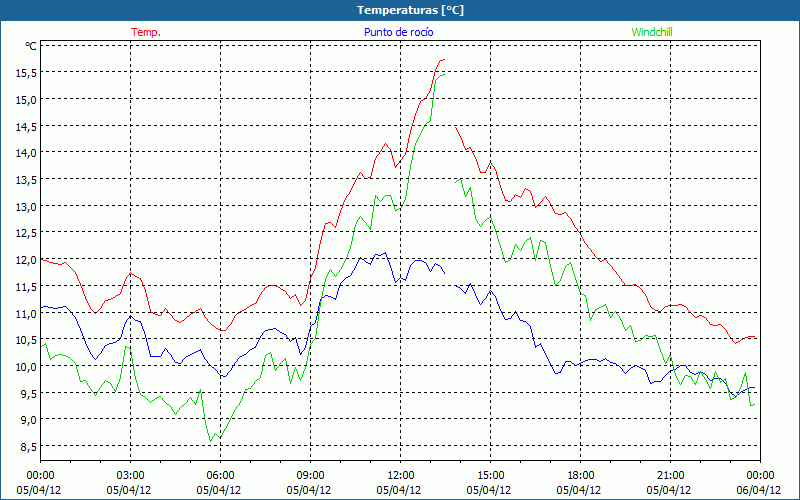Click the 12,5 y-axis value
This screenshot has width=800, height=500.
(x=26, y=233)
